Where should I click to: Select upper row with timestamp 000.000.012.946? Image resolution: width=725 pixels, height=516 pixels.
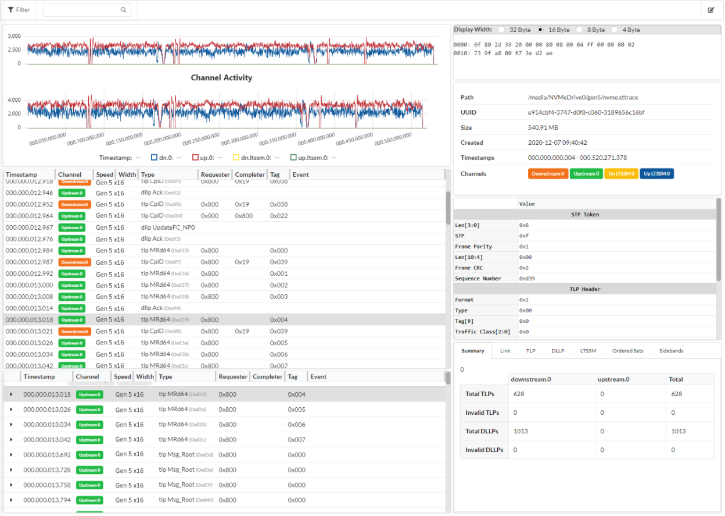(224, 193)
